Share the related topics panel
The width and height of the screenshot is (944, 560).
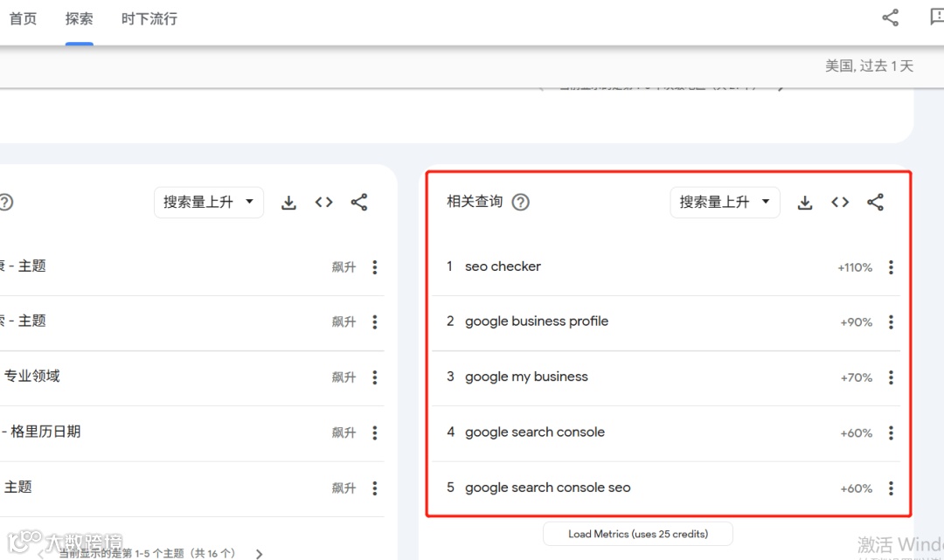[x=359, y=202]
